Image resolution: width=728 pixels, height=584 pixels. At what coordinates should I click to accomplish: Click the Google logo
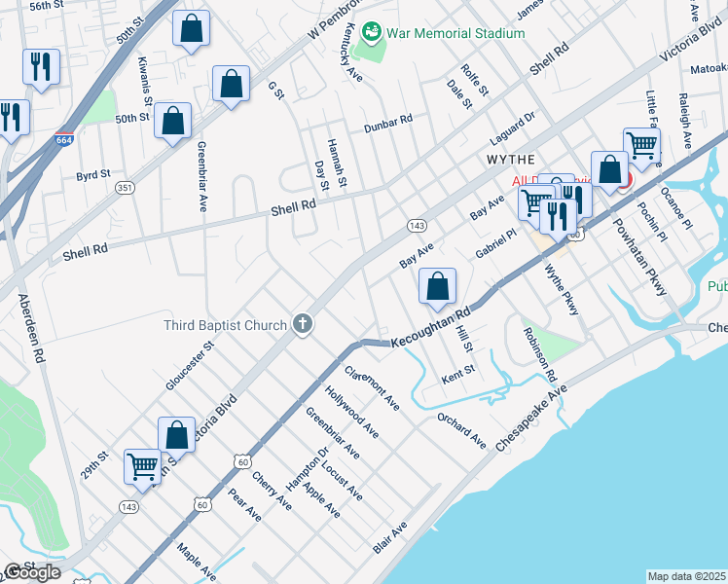(32, 573)
